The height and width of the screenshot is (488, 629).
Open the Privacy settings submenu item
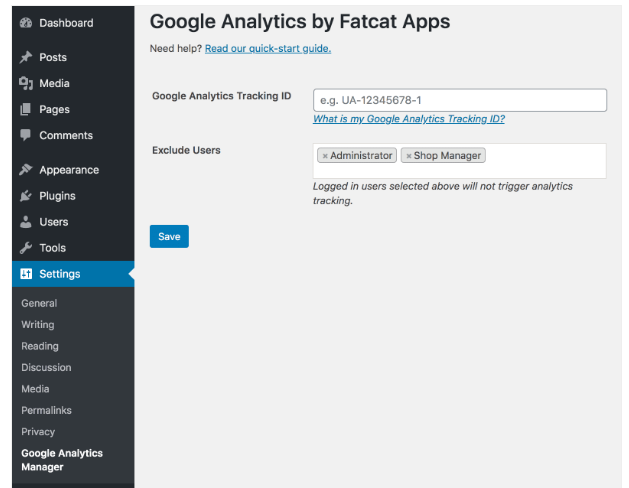coord(38,432)
